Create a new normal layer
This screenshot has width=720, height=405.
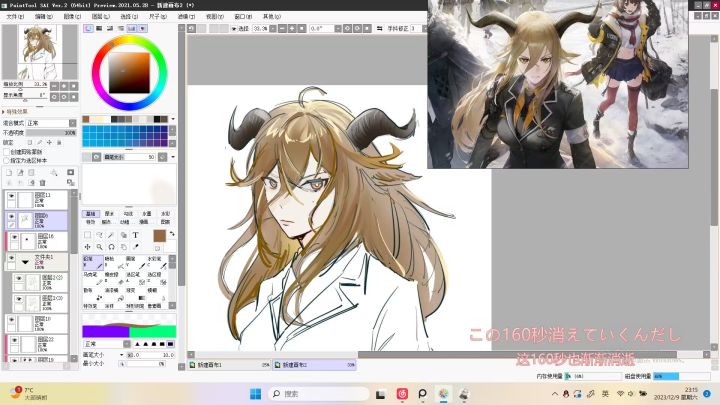(x=9, y=173)
